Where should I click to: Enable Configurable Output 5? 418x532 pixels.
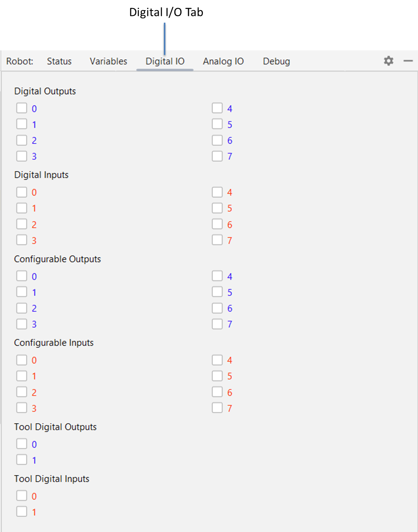(x=217, y=292)
